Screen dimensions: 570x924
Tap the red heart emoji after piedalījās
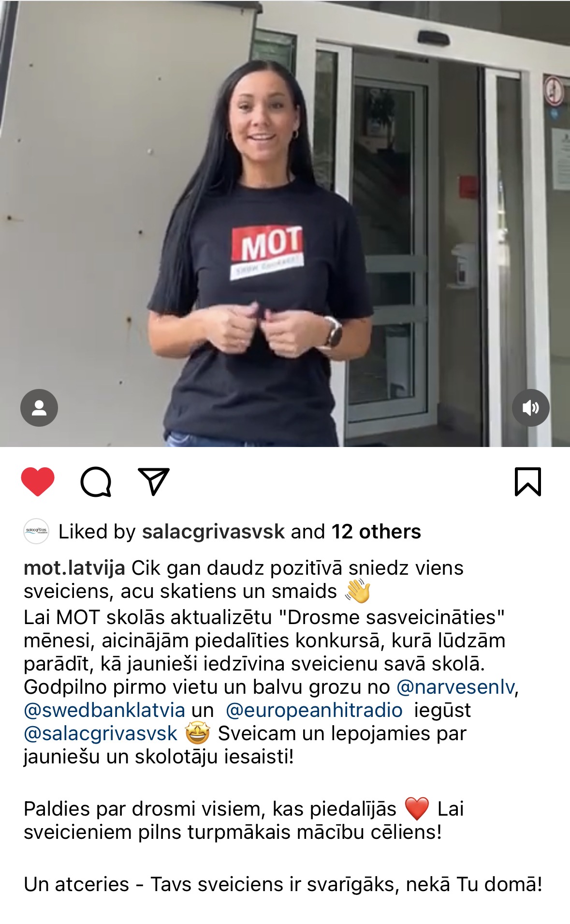click(x=417, y=809)
